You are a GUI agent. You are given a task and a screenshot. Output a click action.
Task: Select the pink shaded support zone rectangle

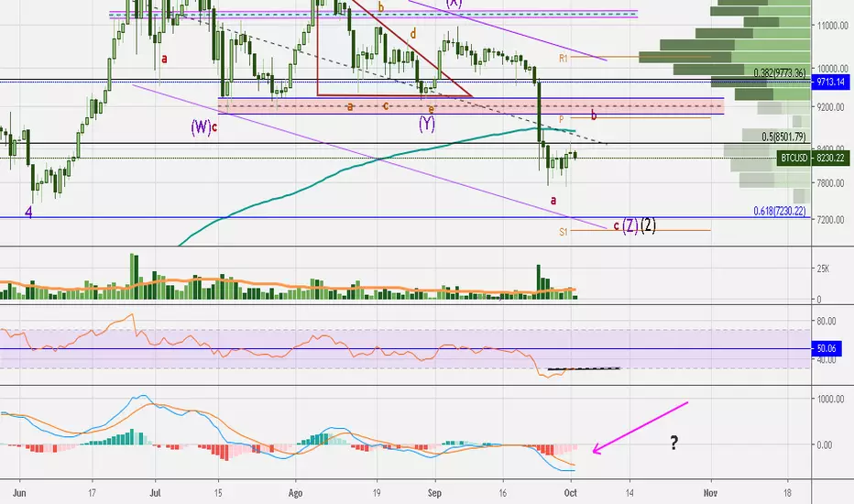471,106
